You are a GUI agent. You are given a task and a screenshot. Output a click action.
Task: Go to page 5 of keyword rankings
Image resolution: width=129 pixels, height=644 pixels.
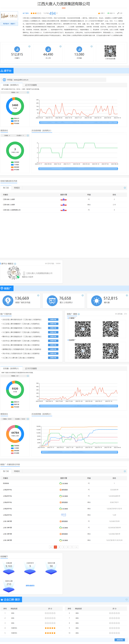click(72, 547)
